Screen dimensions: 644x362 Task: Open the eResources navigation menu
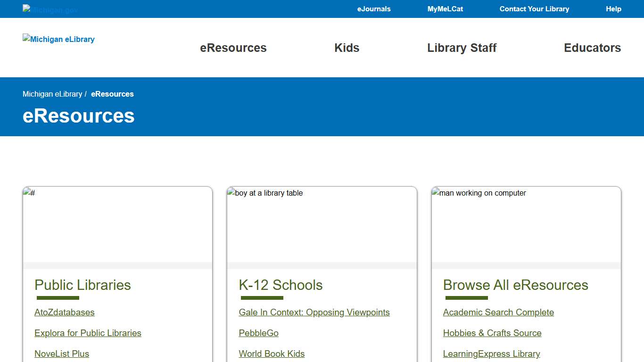point(233,48)
